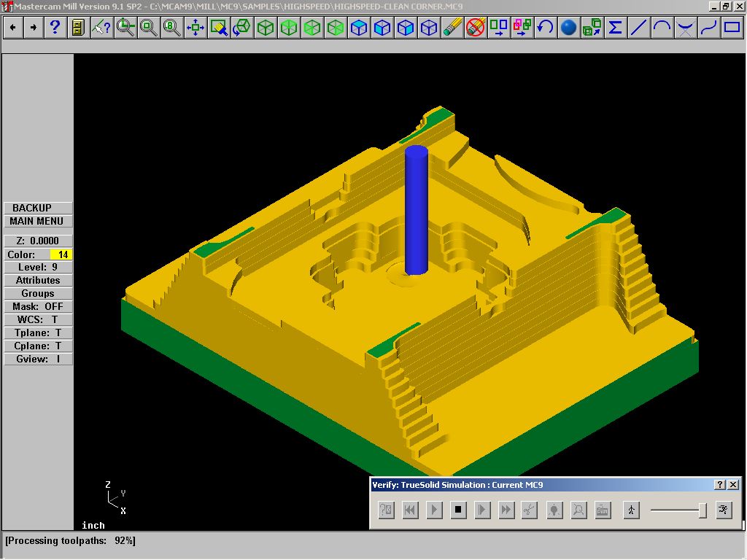Click the walking figure slow speed icon
Viewport: 747px width, 560px height.
pos(631,510)
